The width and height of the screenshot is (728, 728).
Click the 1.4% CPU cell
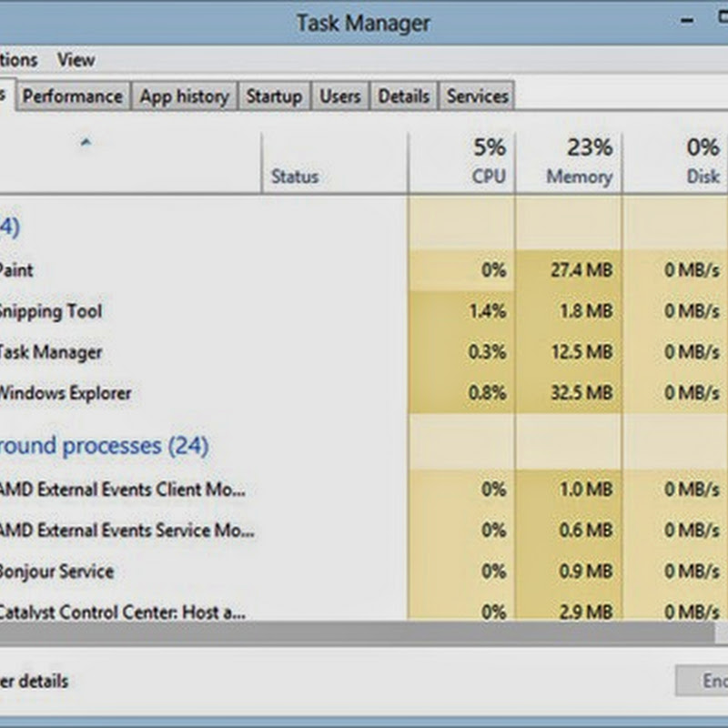coord(462,311)
